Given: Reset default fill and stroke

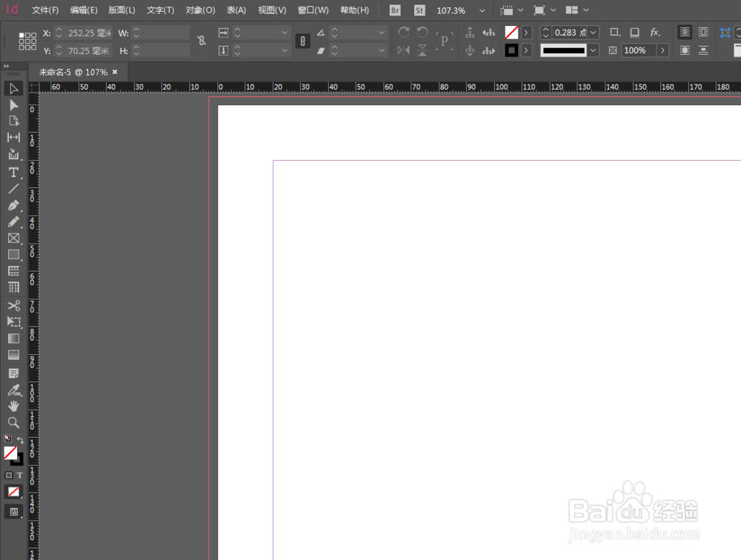Looking at the screenshot, I should point(7,438).
